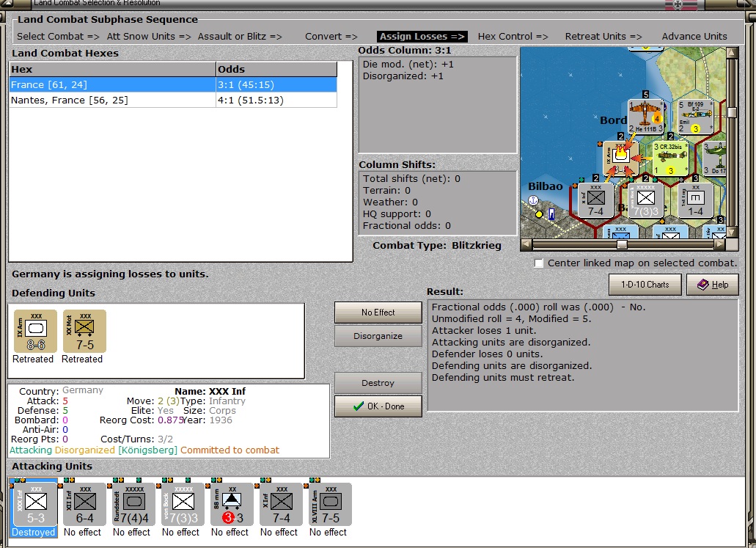Viewport: 756px width, 548px height.
Task: Click the Bf 109 fighter on the map
Action: click(695, 117)
